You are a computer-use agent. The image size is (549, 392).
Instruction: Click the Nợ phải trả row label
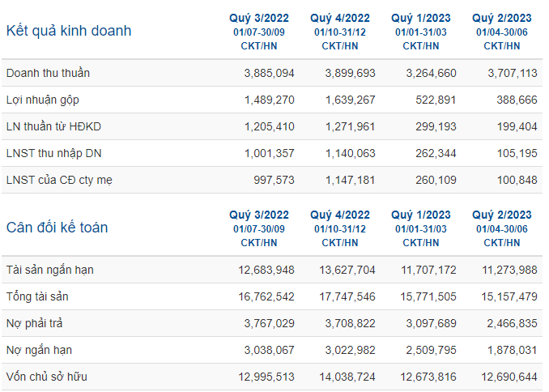(x=34, y=323)
